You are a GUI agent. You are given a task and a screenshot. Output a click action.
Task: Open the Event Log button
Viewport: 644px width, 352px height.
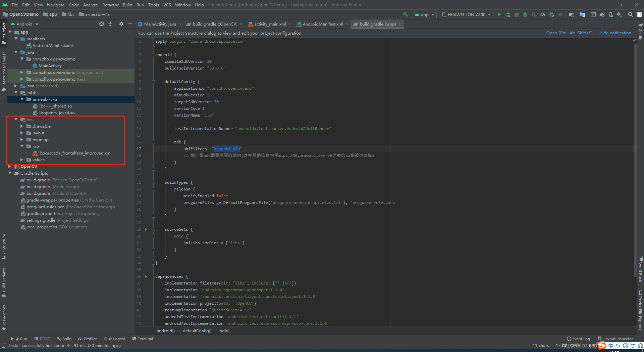point(578,339)
